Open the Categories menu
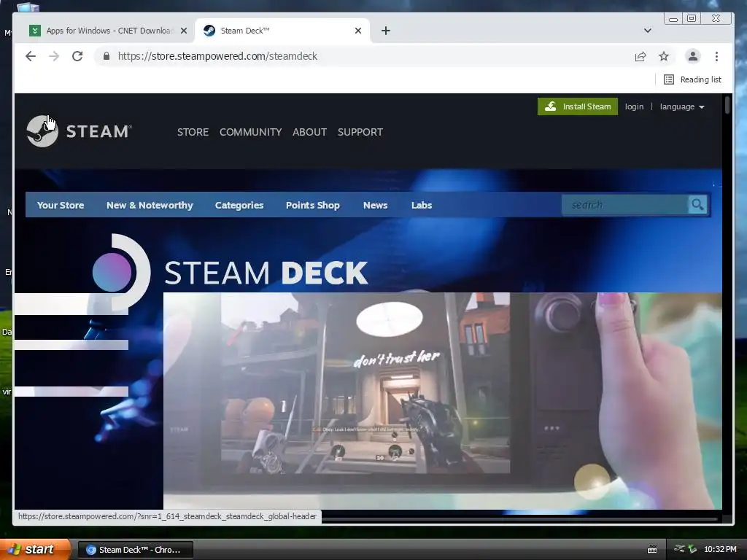 [x=239, y=205]
